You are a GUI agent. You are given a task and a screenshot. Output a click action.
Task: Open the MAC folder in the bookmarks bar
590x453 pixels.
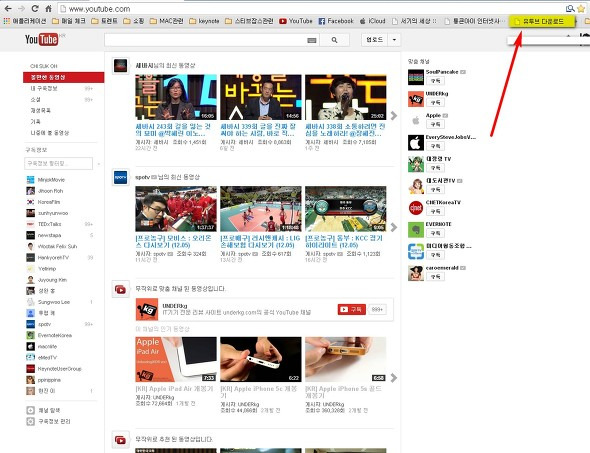[167, 21]
